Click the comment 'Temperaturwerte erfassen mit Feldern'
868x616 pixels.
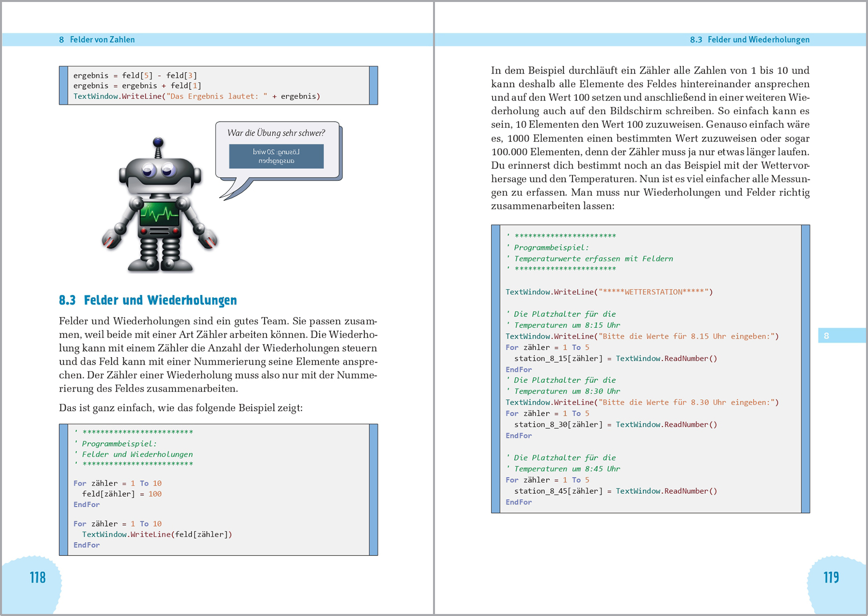593,259
